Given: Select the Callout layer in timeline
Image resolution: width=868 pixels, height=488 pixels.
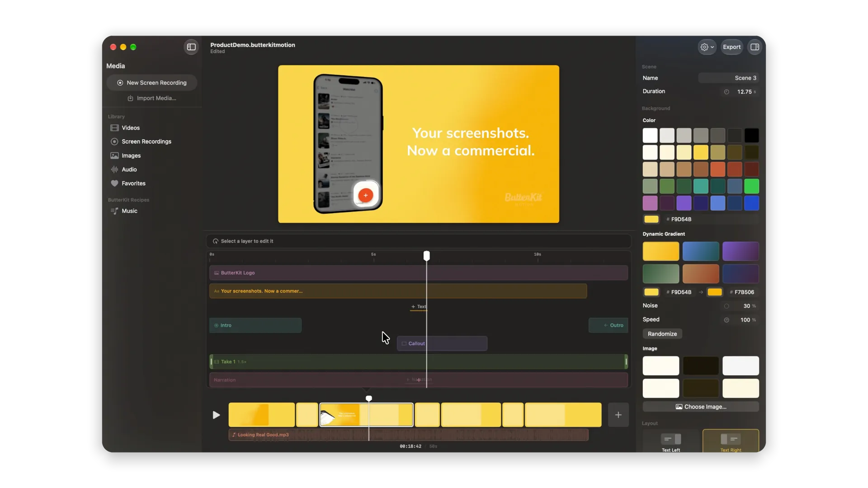Looking at the screenshot, I should pyautogui.click(x=442, y=343).
